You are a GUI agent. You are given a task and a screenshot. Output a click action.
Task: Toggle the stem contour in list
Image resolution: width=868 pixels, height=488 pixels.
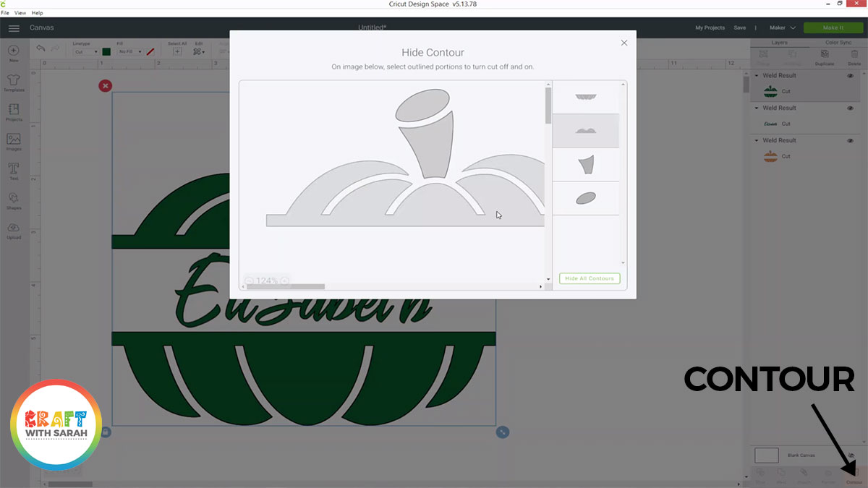586,164
